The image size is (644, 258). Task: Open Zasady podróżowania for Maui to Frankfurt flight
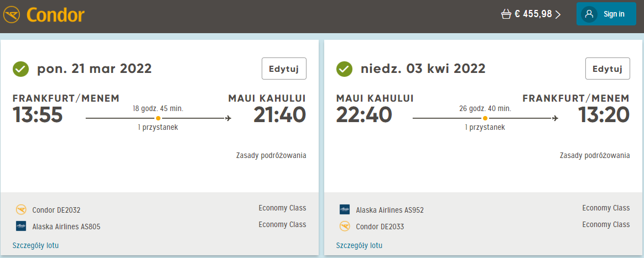click(595, 155)
